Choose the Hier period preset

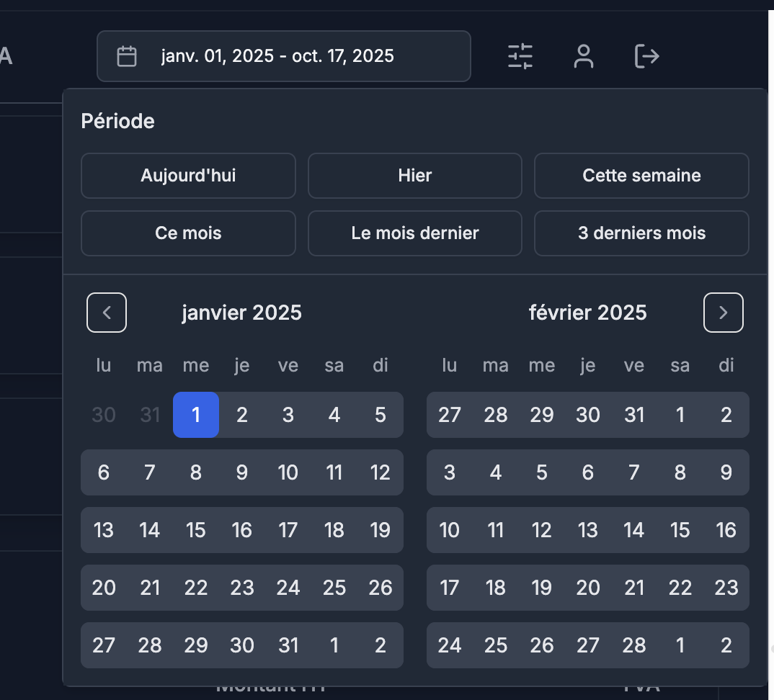[x=414, y=176]
